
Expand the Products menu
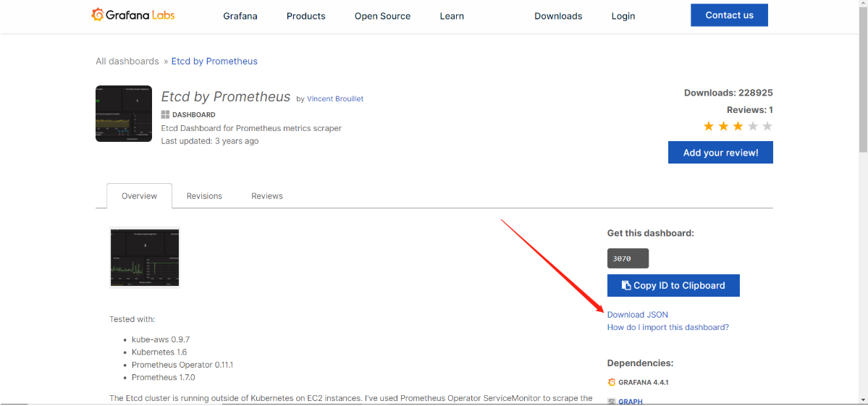click(306, 16)
